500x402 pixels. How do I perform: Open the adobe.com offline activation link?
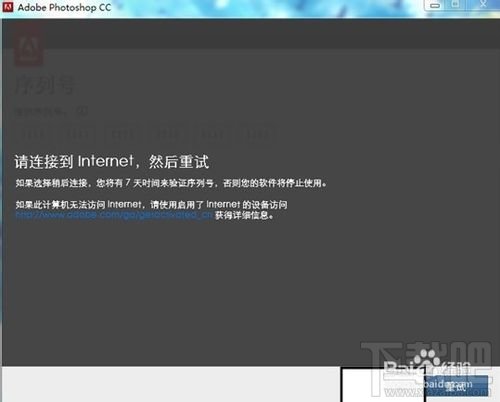(x=114, y=215)
